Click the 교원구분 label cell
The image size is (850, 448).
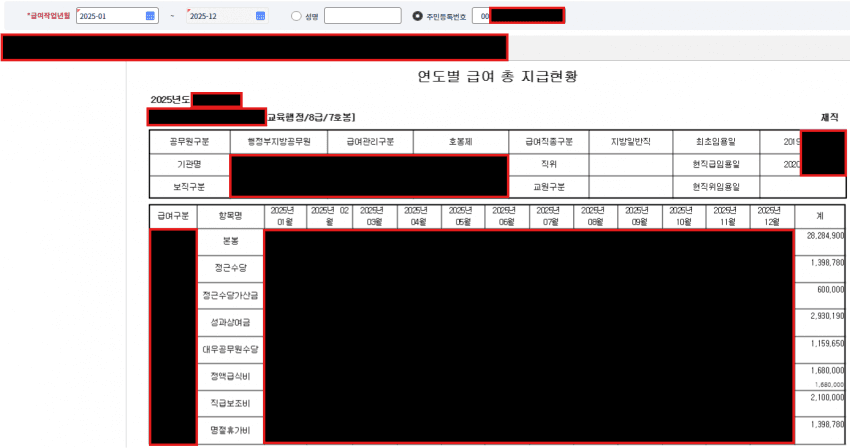click(549, 187)
